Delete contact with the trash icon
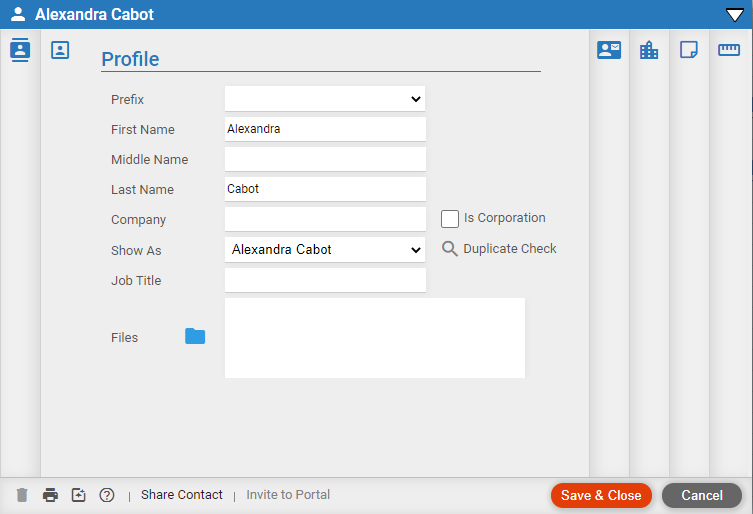 pyautogui.click(x=22, y=495)
